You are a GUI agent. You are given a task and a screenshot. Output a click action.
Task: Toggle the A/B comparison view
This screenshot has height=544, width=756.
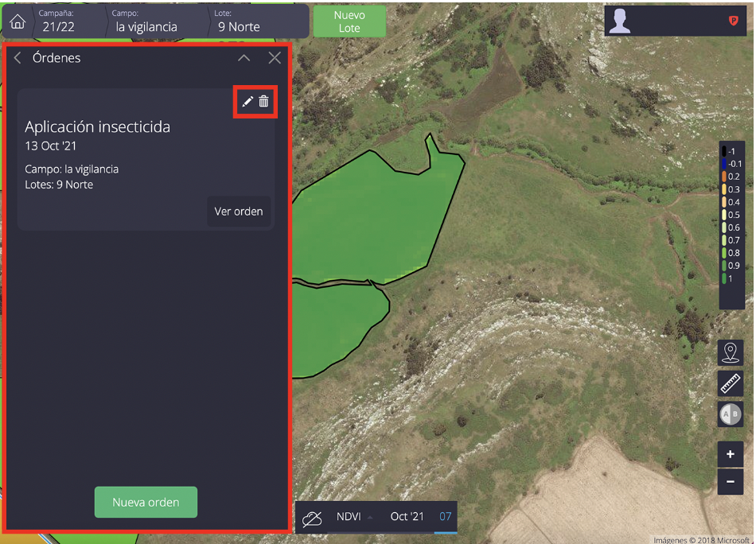point(731,414)
